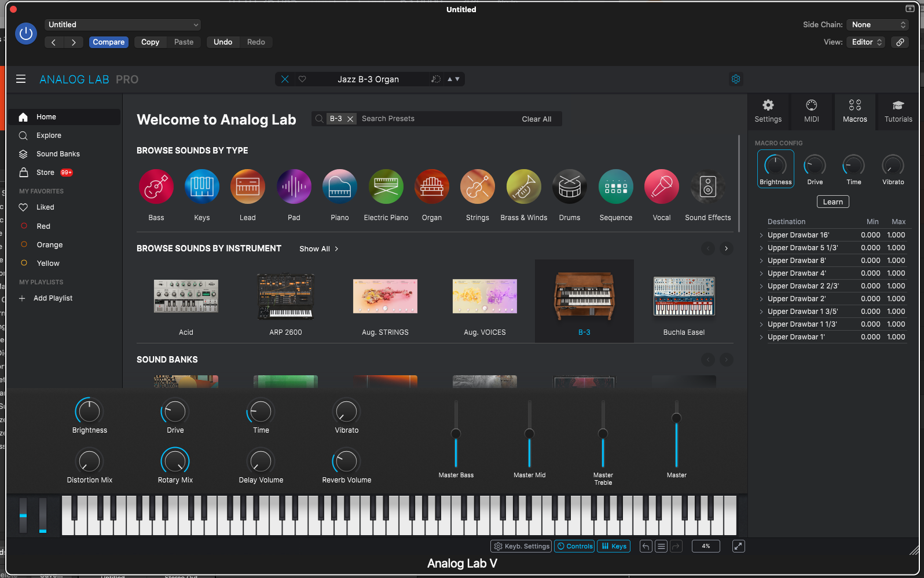Open the View Editor dropdown
This screenshot has height=578, width=924.
click(866, 42)
